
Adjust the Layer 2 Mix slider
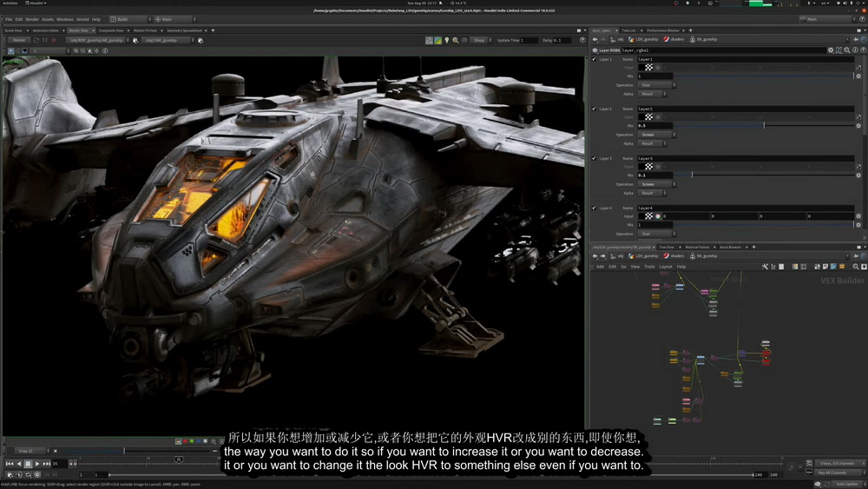[x=764, y=126]
